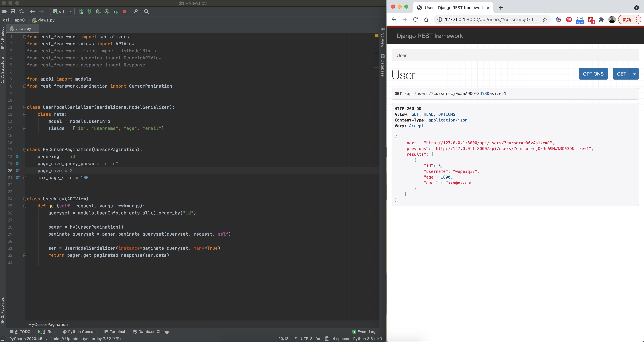Screen dimensions: 644x342
Task: Toggle read-only lock in status bar
Action: coord(318,338)
